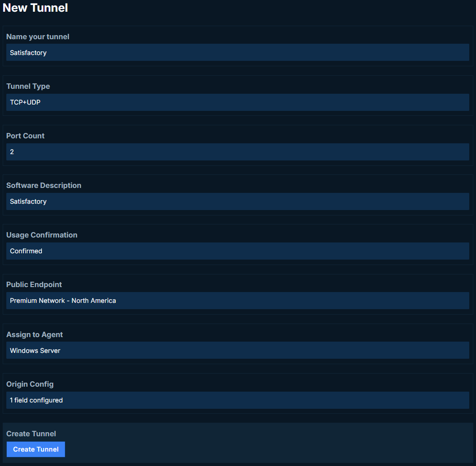Click the New Tunnel page heading
Viewport: 476px width, 466px height.
(35, 8)
